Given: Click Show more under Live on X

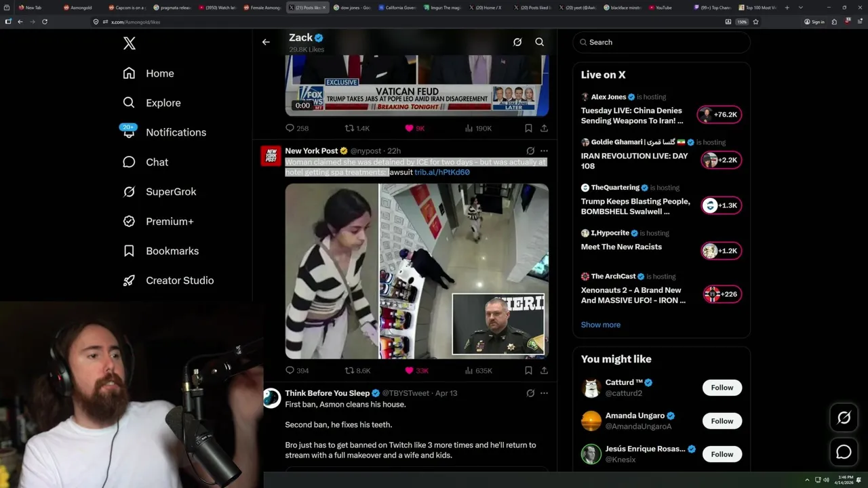Looking at the screenshot, I should (x=600, y=325).
